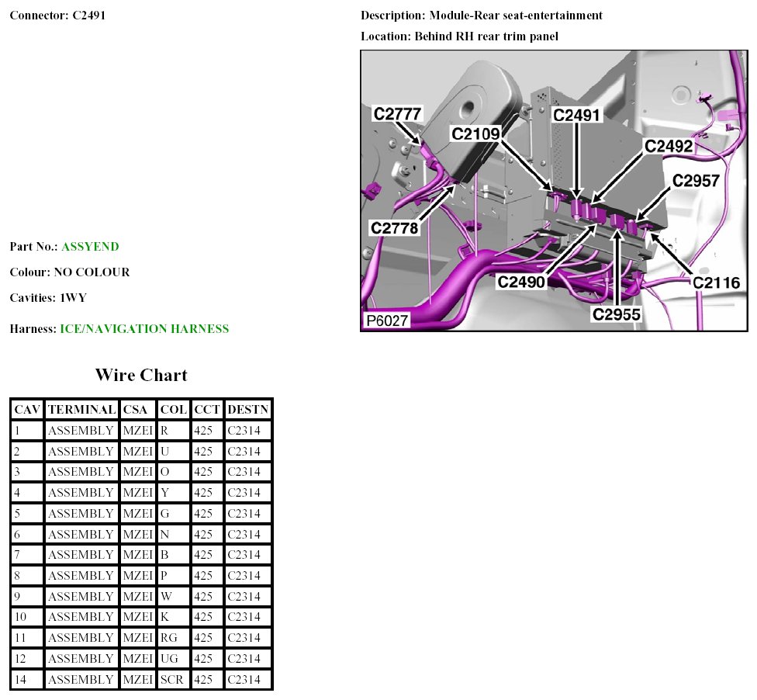Image resolution: width=757 pixels, height=700 pixels.
Task: Click the C2957 callout label
Action: click(697, 181)
